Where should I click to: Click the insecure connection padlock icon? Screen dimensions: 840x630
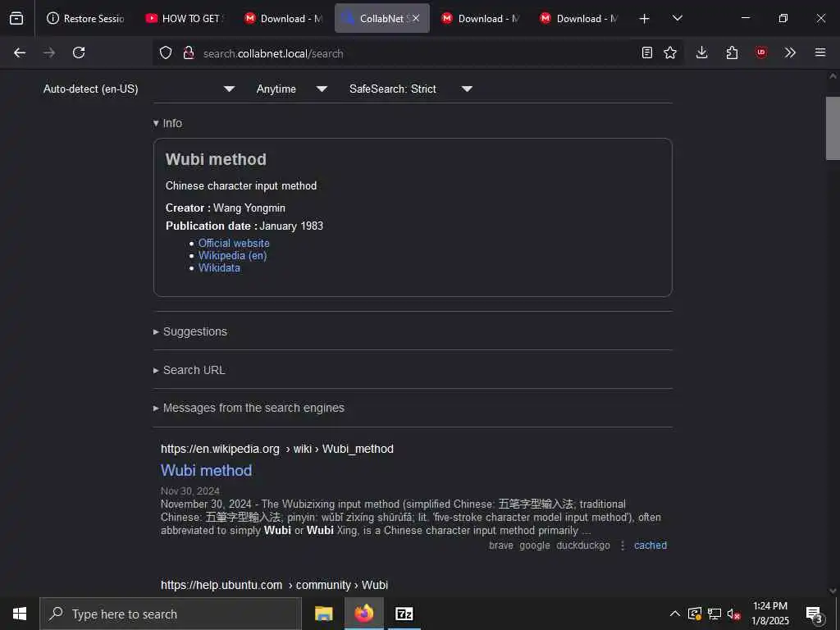pyautogui.click(x=189, y=53)
